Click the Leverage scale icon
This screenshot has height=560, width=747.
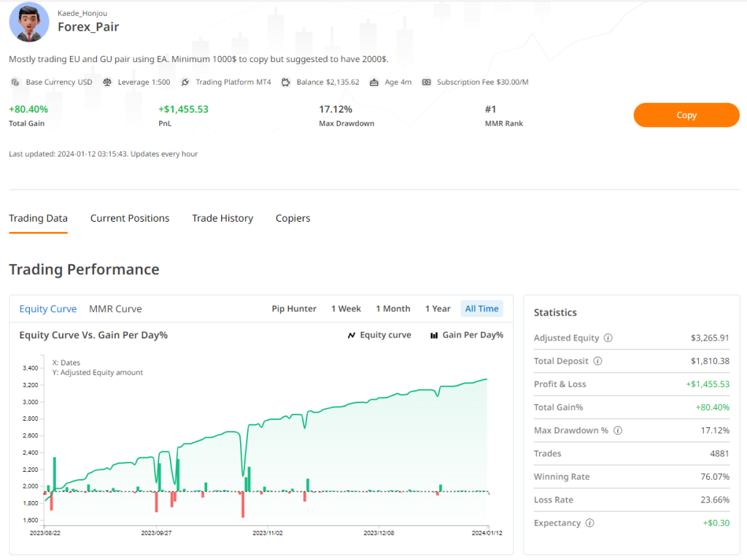click(x=107, y=82)
